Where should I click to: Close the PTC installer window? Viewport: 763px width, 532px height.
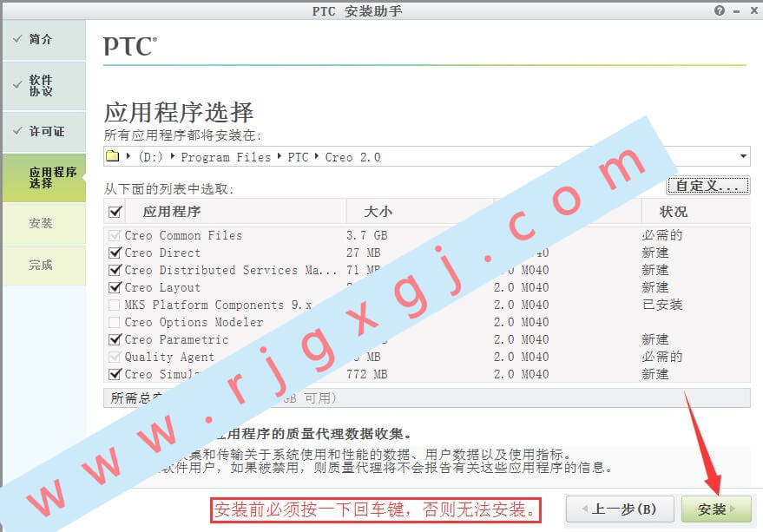753,10
